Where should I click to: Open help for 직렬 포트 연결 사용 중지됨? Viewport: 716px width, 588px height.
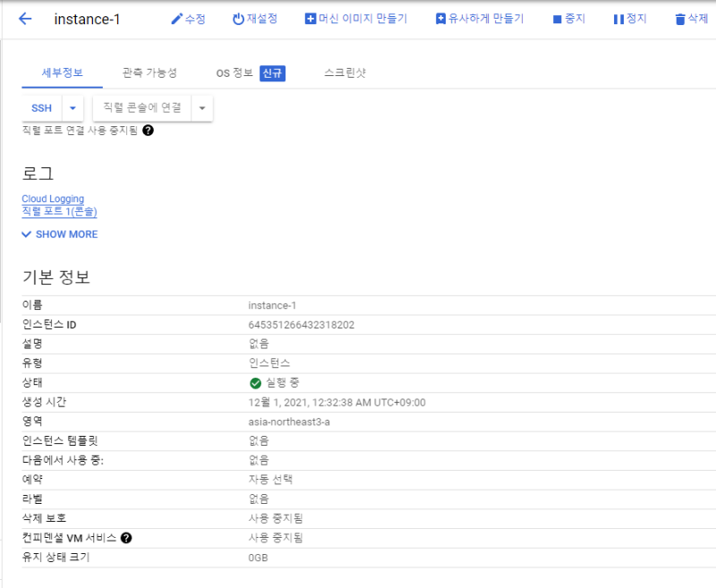coord(148,131)
